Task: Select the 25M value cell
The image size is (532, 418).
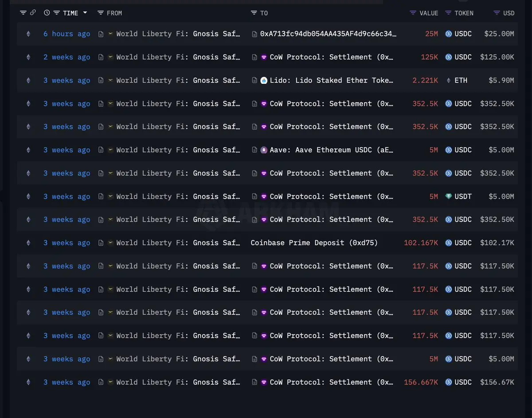Action: [431, 34]
